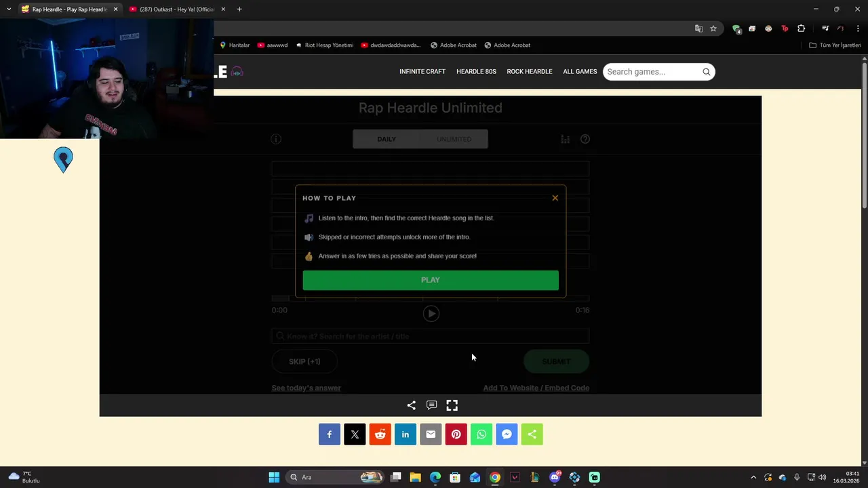
Task: Bookmark this page with the star icon
Action: (x=713, y=28)
